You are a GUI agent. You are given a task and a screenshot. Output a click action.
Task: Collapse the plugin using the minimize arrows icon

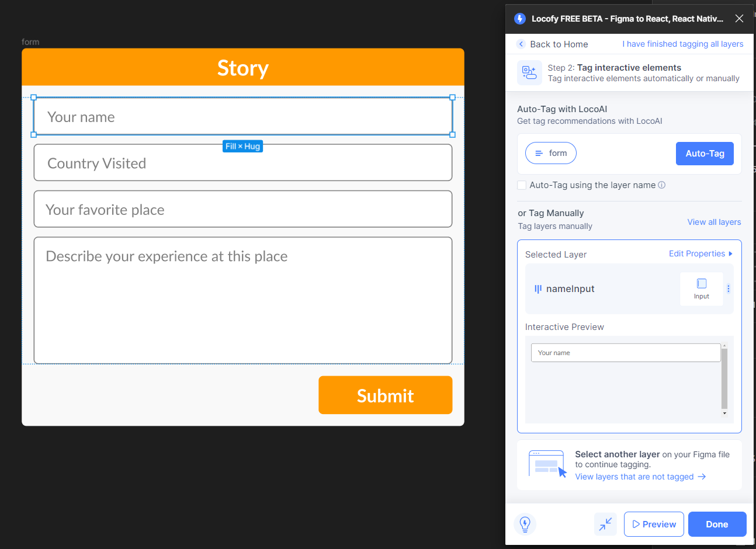(605, 524)
